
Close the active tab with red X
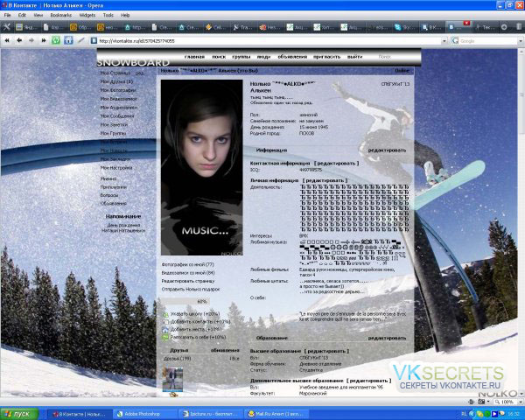[x=466, y=23]
